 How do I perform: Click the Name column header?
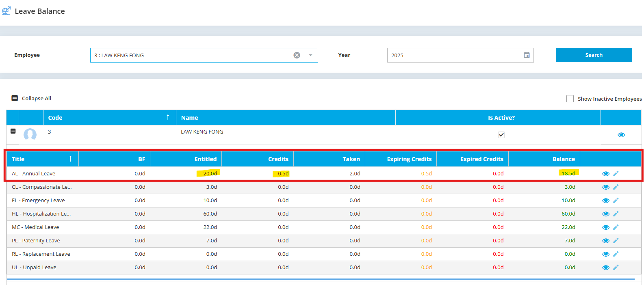[286, 118]
